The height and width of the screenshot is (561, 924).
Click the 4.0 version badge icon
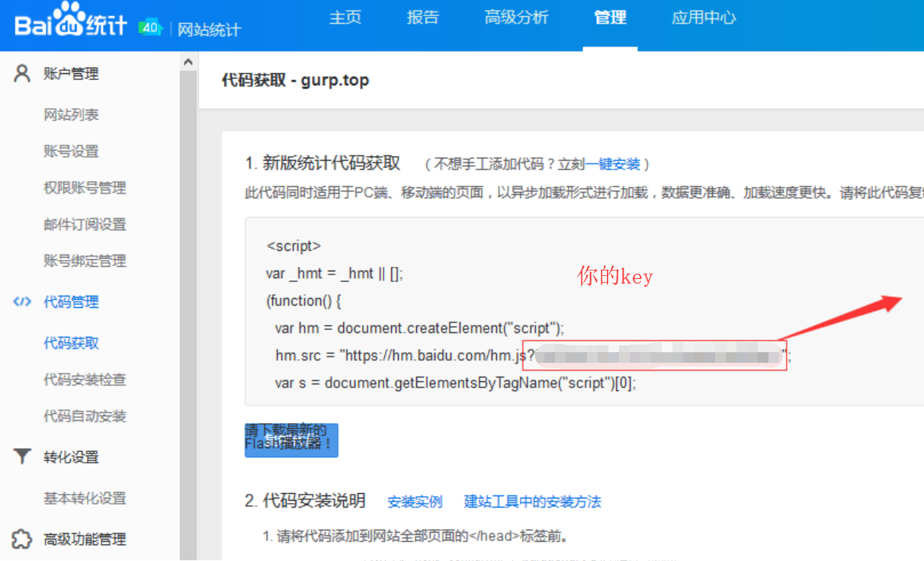pos(151,28)
